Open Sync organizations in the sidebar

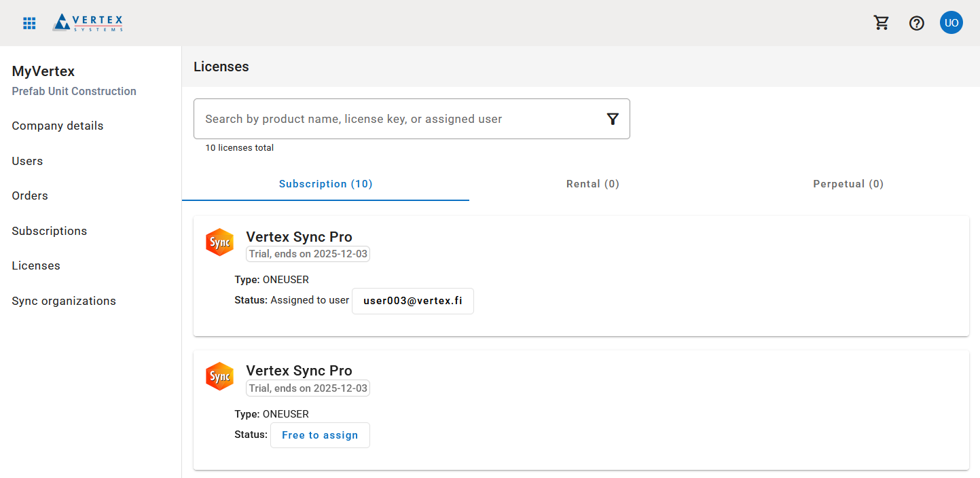pyautogui.click(x=64, y=301)
